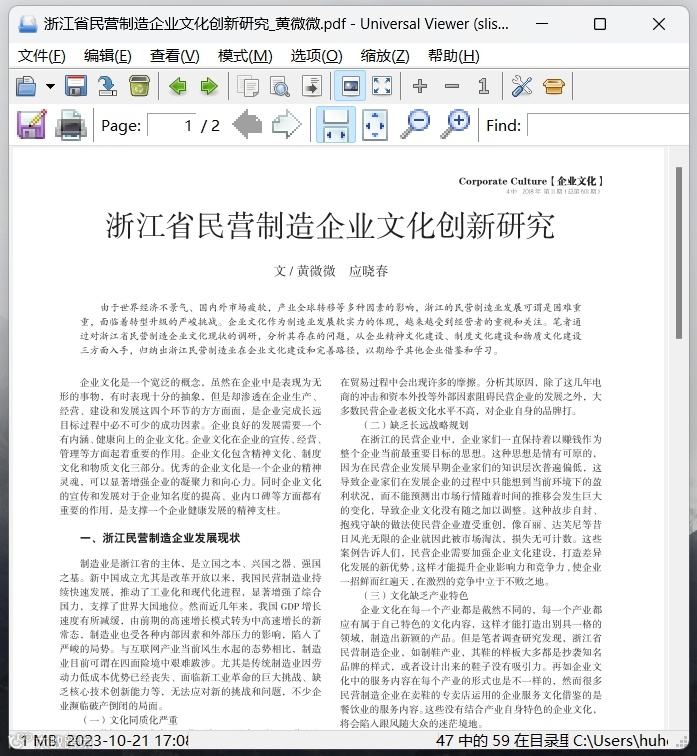
Task: Open the 查看(V) menu
Action: tap(174, 56)
